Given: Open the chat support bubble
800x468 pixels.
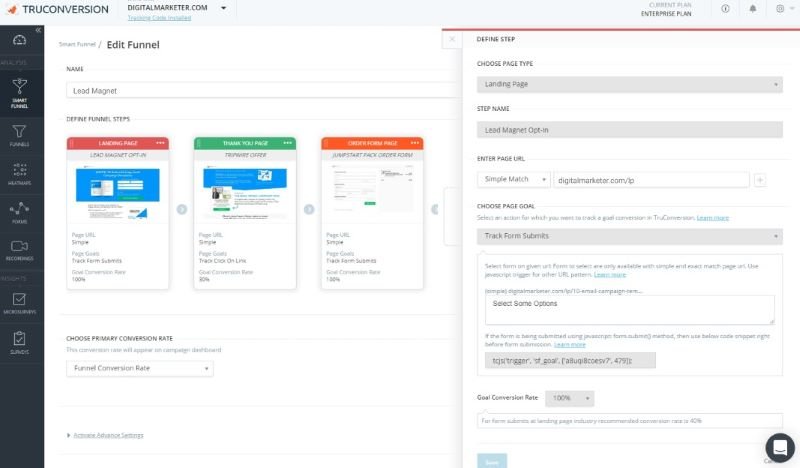Looking at the screenshot, I should tap(780, 448).
